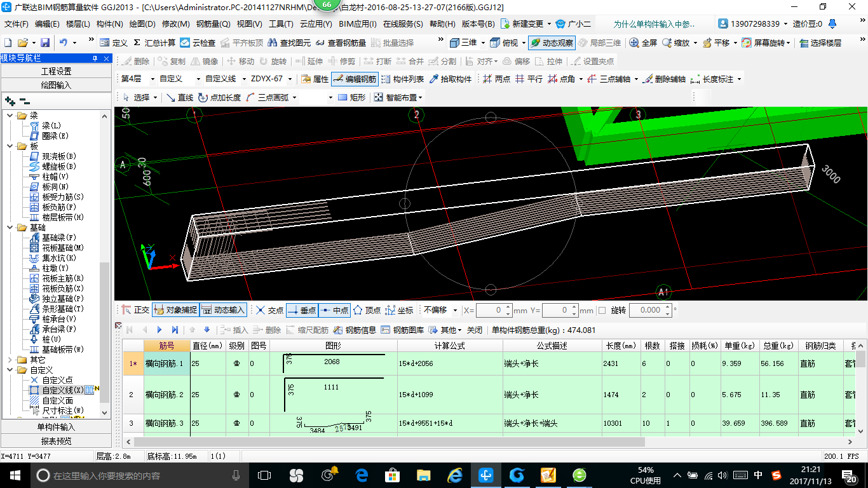Click 查找图元 (find element) binoculars
Viewport: 868px width, 488px height.
tap(290, 43)
